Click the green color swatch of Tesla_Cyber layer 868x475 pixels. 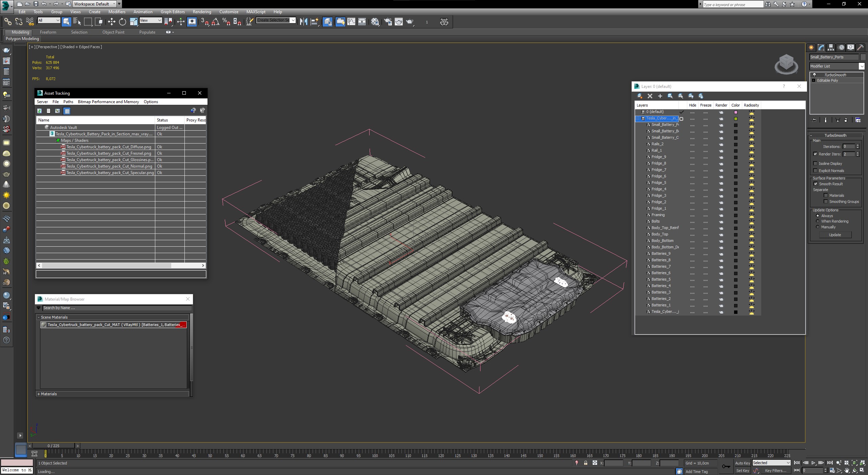click(735, 119)
